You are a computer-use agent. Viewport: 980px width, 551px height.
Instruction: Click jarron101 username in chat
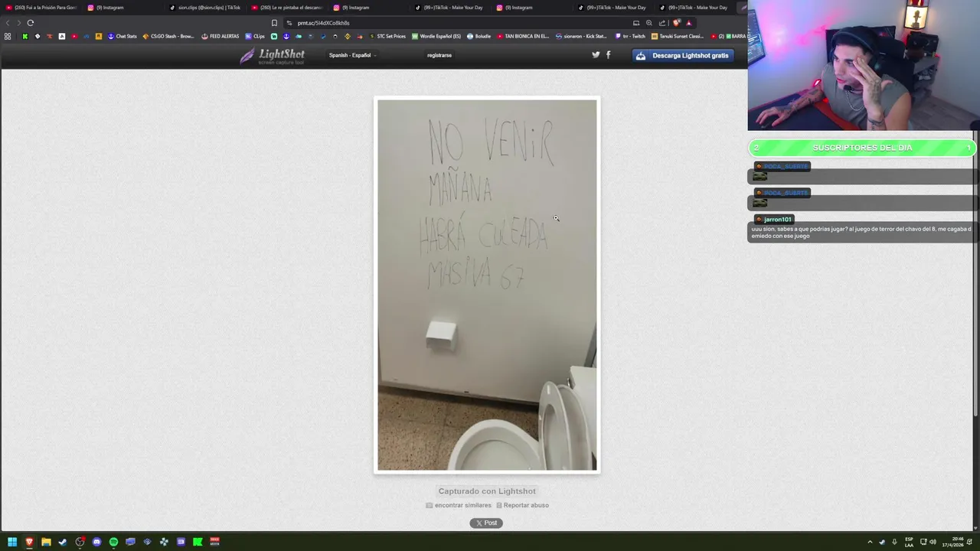777,220
